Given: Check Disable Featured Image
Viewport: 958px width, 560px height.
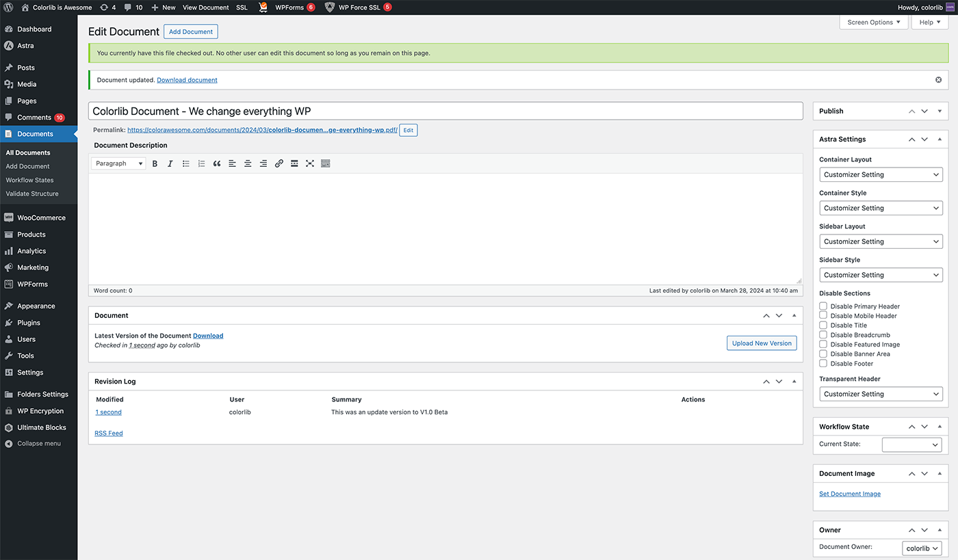Looking at the screenshot, I should [823, 345].
